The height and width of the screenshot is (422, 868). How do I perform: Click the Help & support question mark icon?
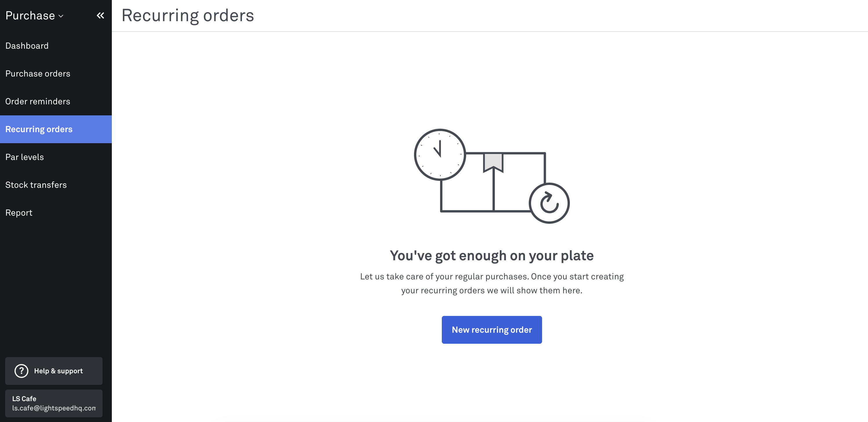click(21, 371)
